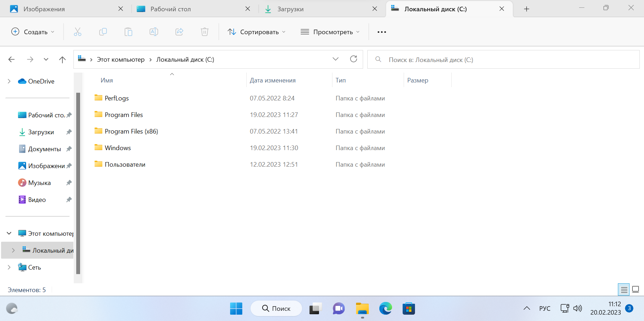The image size is (644, 321).
Task: Open Task View on the taskbar
Action: point(316,309)
